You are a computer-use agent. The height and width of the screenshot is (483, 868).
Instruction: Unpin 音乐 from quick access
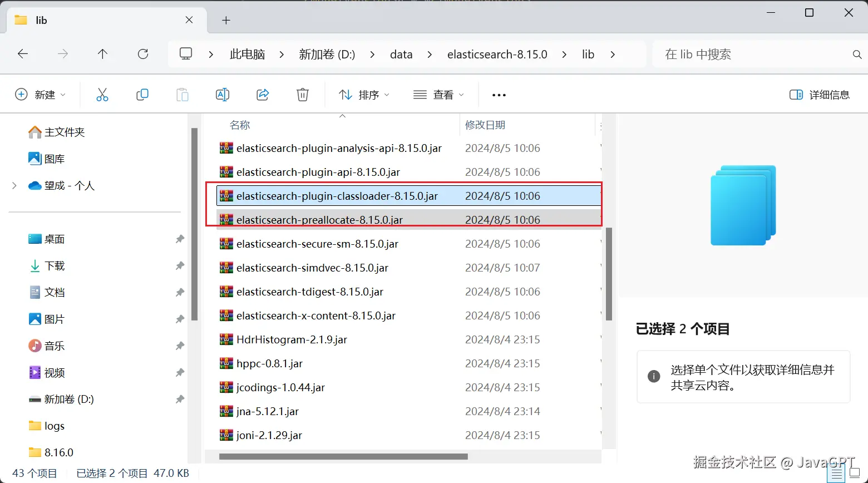pos(180,346)
